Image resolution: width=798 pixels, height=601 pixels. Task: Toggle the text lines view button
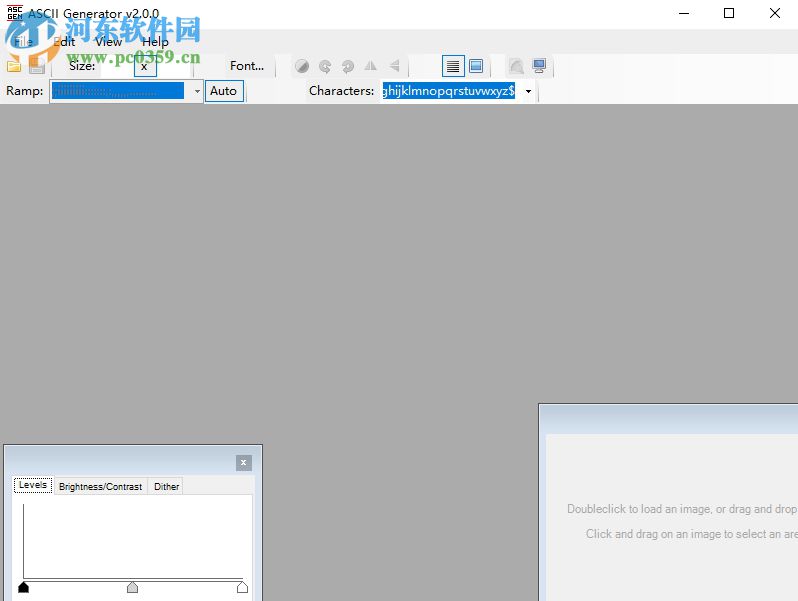453,66
